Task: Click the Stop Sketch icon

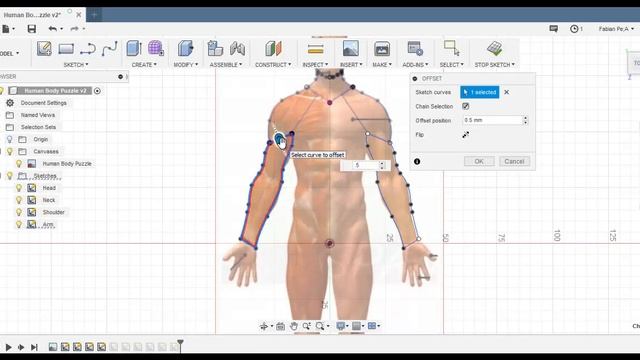Action: (x=494, y=49)
